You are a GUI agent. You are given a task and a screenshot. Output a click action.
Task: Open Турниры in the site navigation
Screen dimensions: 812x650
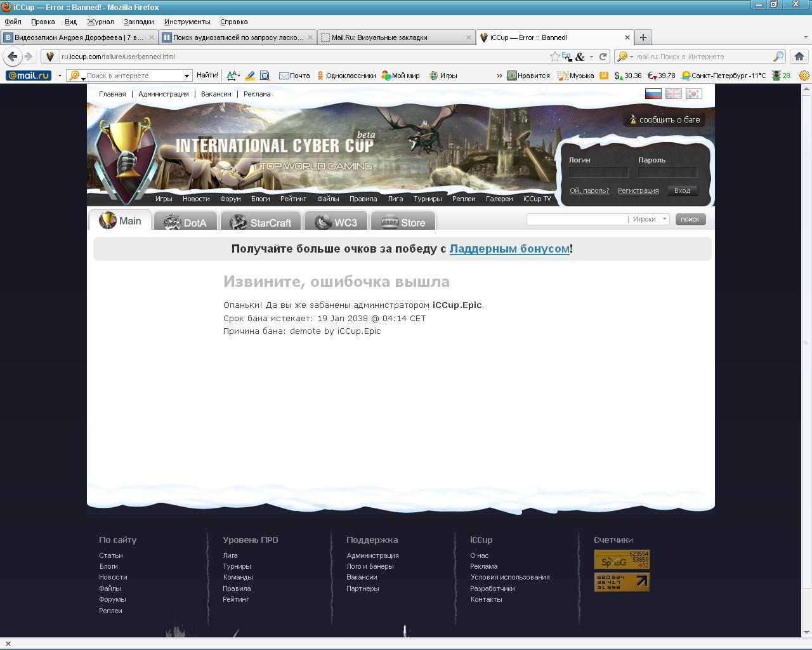click(428, 199)
